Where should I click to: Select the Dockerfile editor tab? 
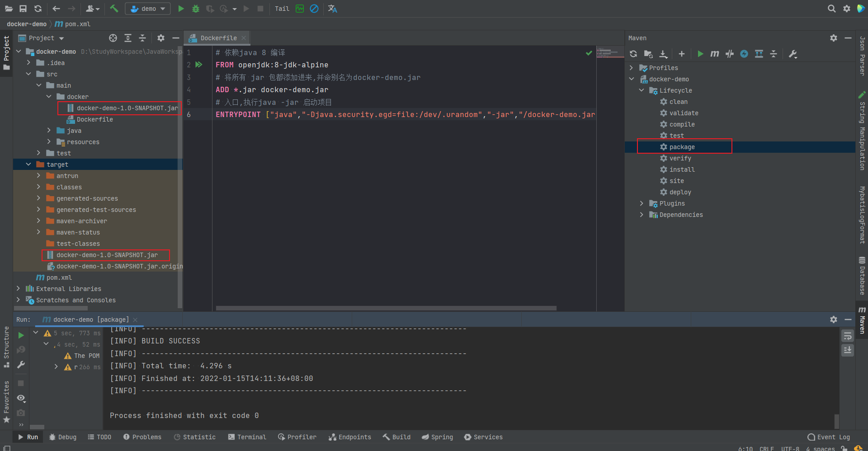point(218,38)
